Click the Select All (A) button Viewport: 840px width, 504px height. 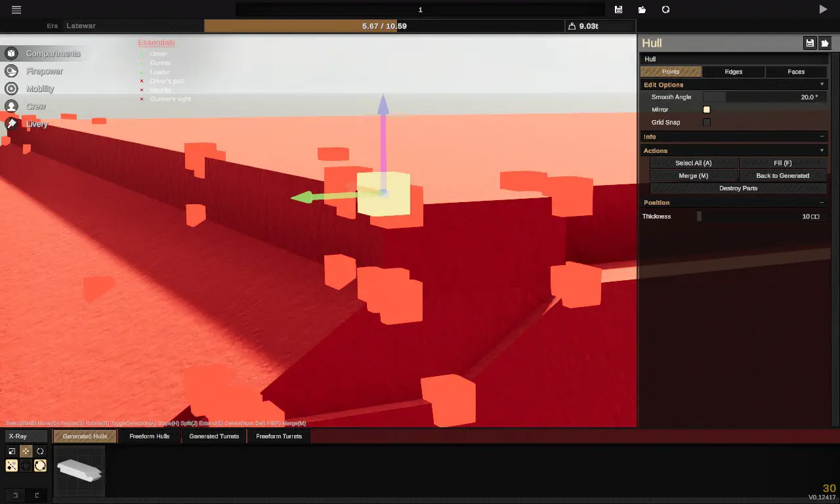694,163
